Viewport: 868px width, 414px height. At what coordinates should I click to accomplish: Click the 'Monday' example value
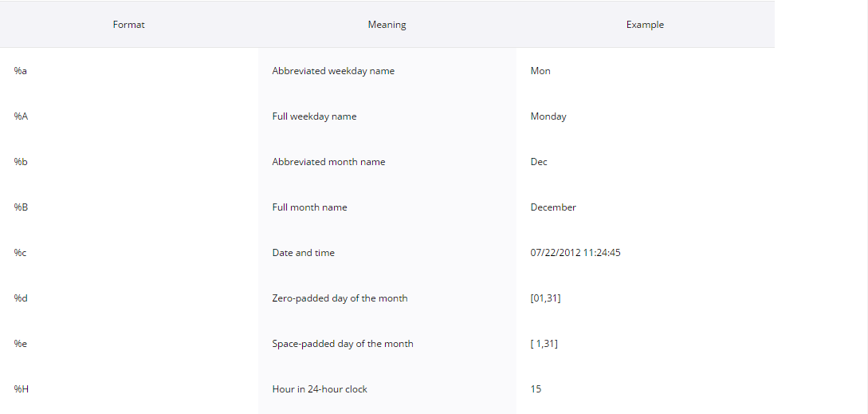[548, 116]
